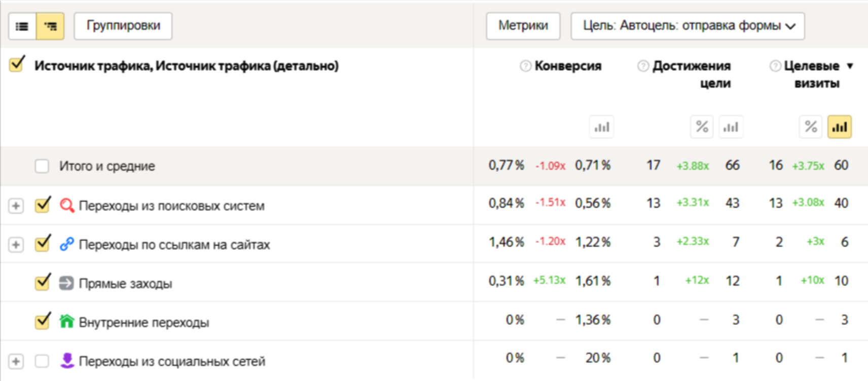Enable Переходы из социальных сетей checkbox
868x381 pixels.
tap(42, 361)
